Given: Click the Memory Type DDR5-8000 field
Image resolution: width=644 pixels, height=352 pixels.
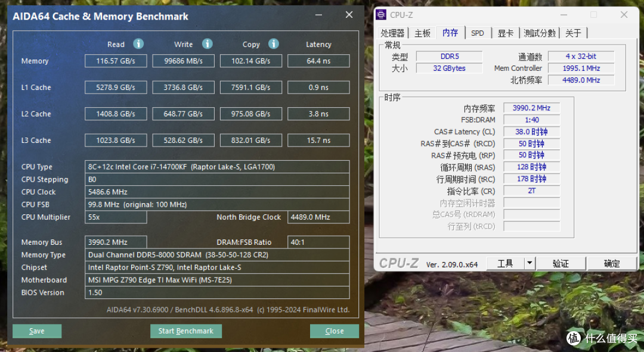Looking at the screenshot, I should pyautogui.click(x=217, y=255).
